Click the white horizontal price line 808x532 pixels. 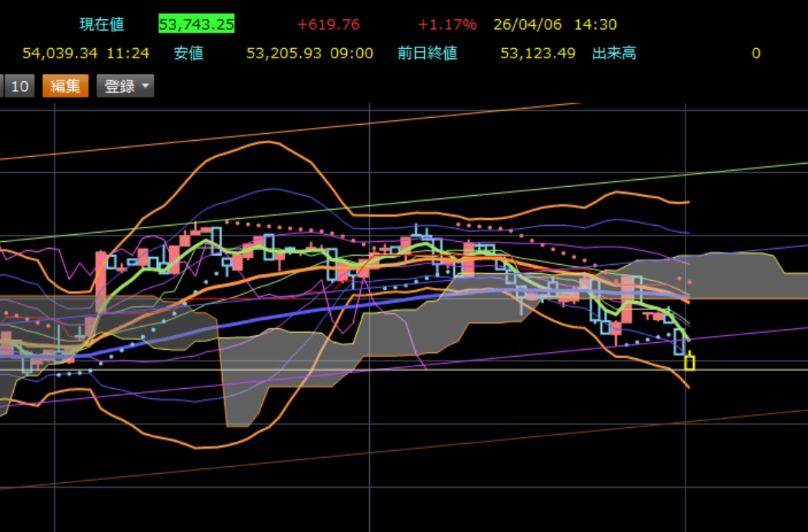(x=383, y=370)
